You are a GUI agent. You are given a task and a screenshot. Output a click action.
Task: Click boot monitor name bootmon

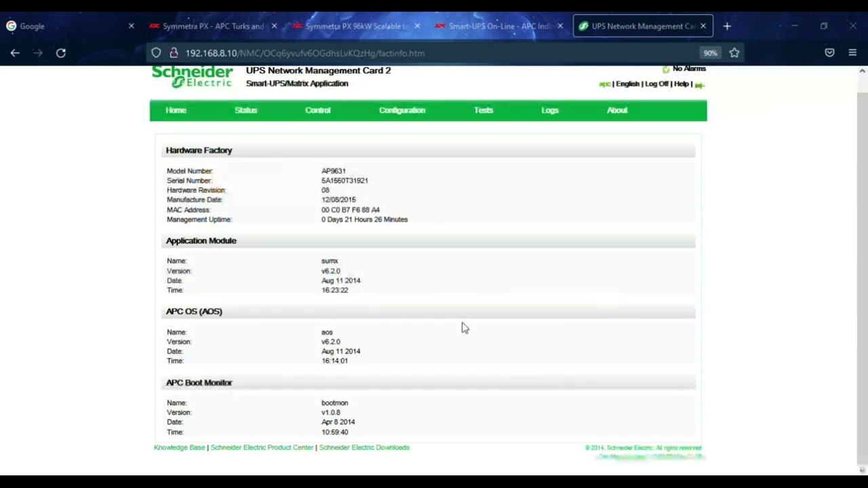click(334, 403)
